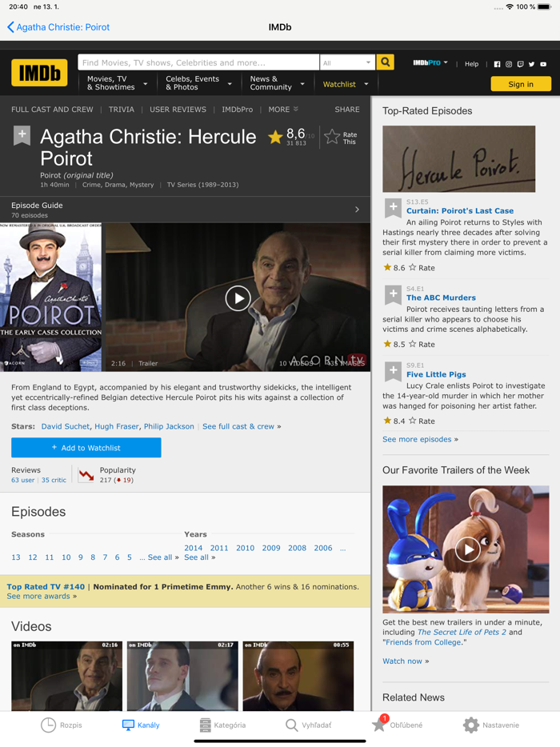Click the Sign in button
560x747 pixels.
[521, 84]
